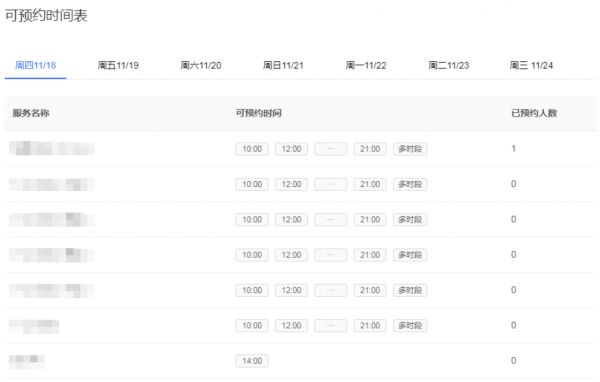Switch to the 周二11/23 tab

(x=448, y=65)
